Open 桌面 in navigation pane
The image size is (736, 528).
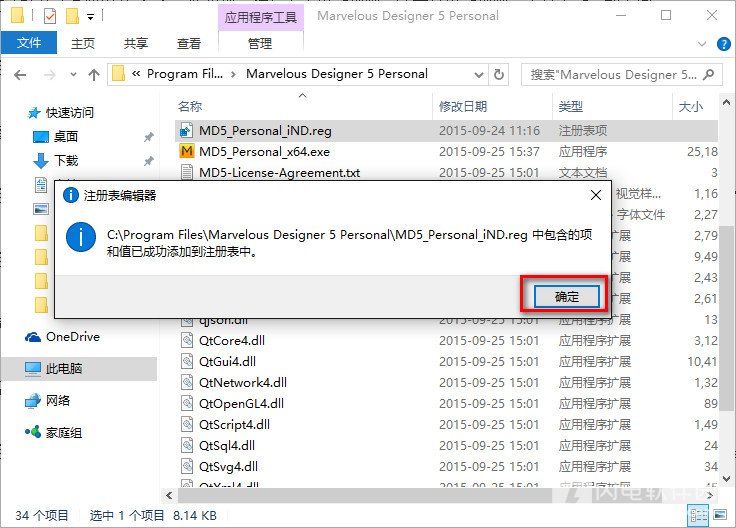(65, 137)
